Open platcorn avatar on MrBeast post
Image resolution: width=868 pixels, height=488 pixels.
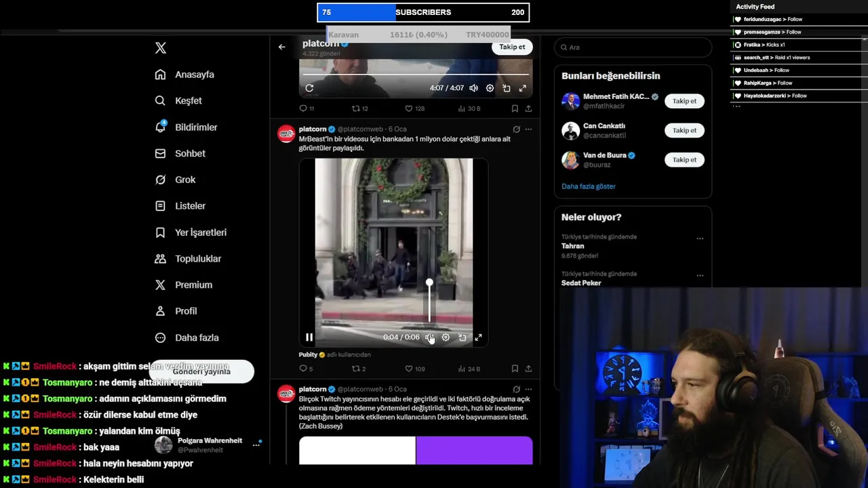tap(286, 134)
